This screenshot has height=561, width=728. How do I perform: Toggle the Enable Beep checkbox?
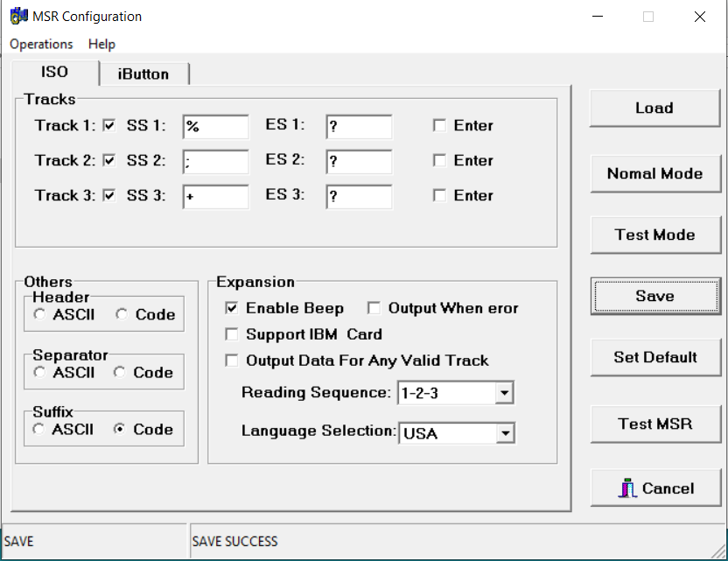point(232,308)
